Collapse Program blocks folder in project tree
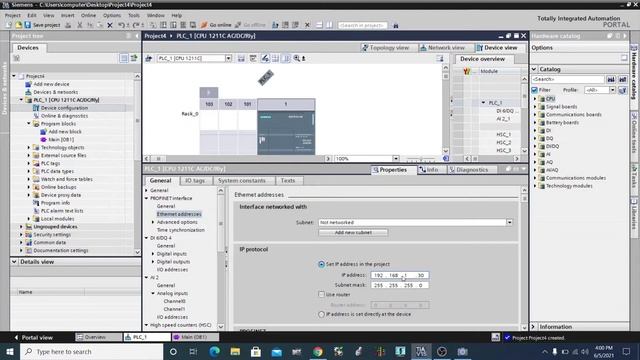The height and width of the screenshot is (360, 640). tap(29, 124)
